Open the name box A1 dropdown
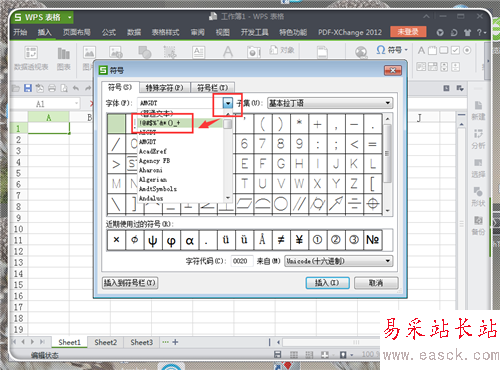The width and height of the screenshot is (500, 370). [77, 104]
